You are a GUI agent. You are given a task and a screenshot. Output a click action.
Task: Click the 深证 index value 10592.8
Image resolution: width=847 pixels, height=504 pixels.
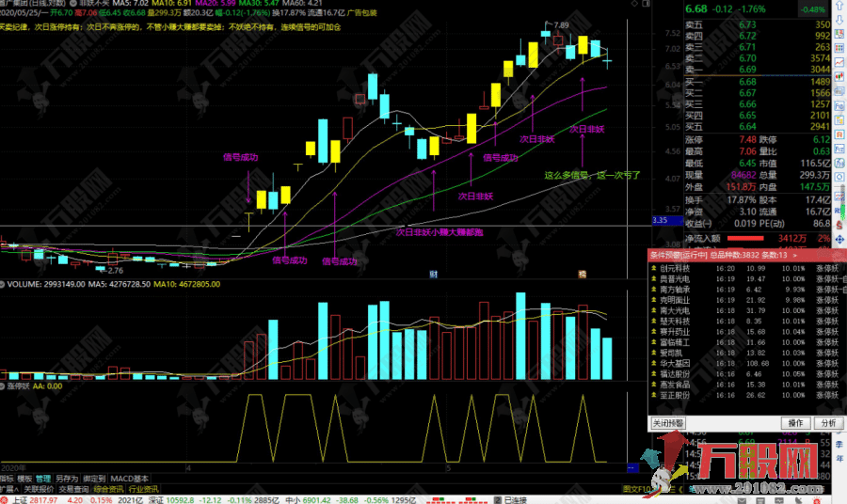pyautogui.click(x=180, y=500)
